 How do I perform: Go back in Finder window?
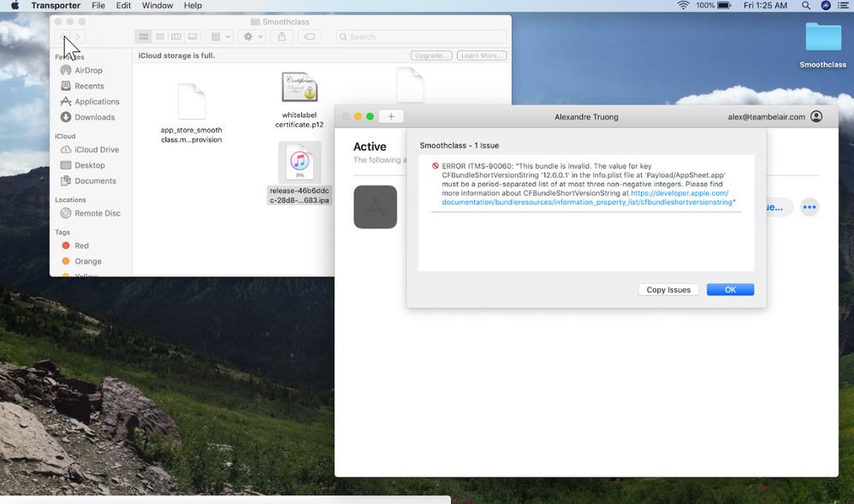point(62,37)
